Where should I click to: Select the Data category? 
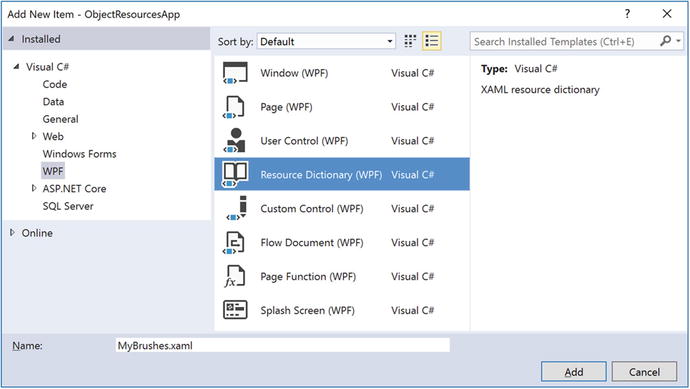53,102
